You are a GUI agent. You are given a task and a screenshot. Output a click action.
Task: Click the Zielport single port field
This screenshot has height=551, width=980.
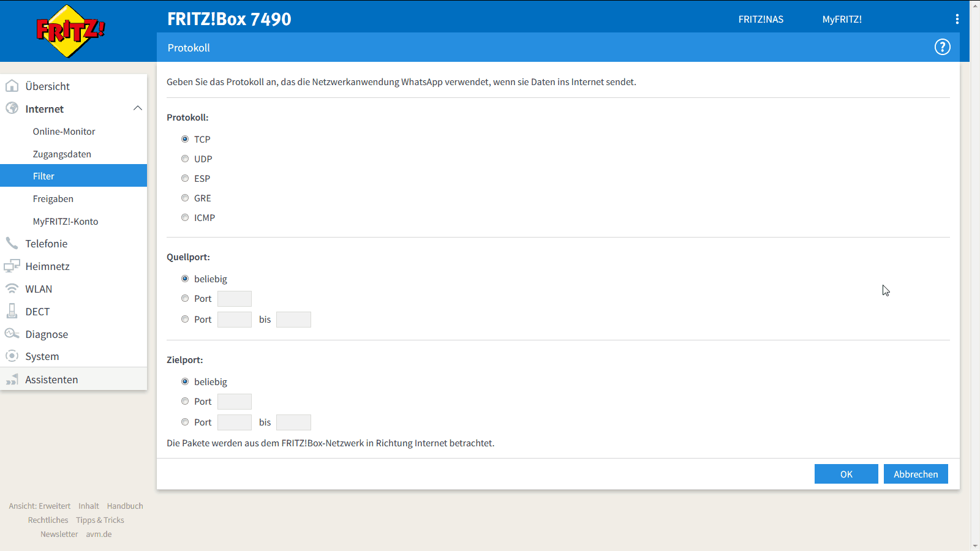coord(235,401)
